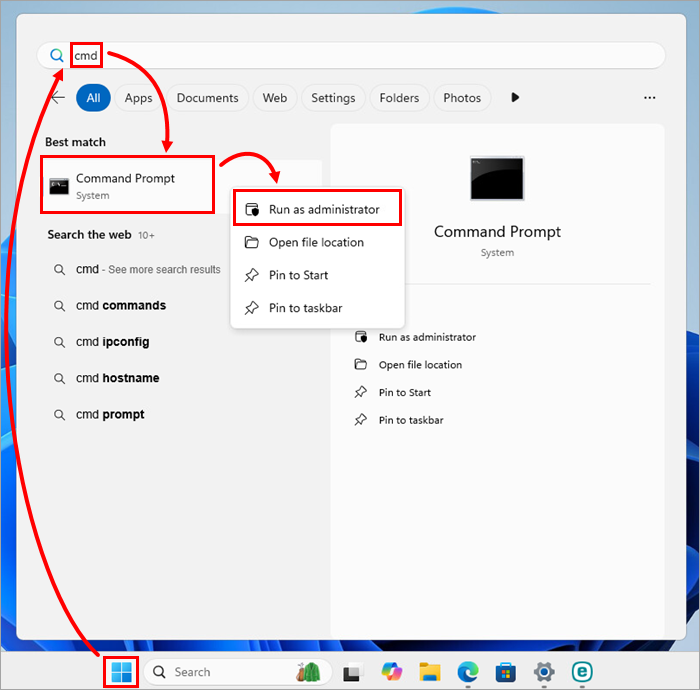The image size is (700, 690).
Task: Select Run as administrator in context menu
Action: 323,210
